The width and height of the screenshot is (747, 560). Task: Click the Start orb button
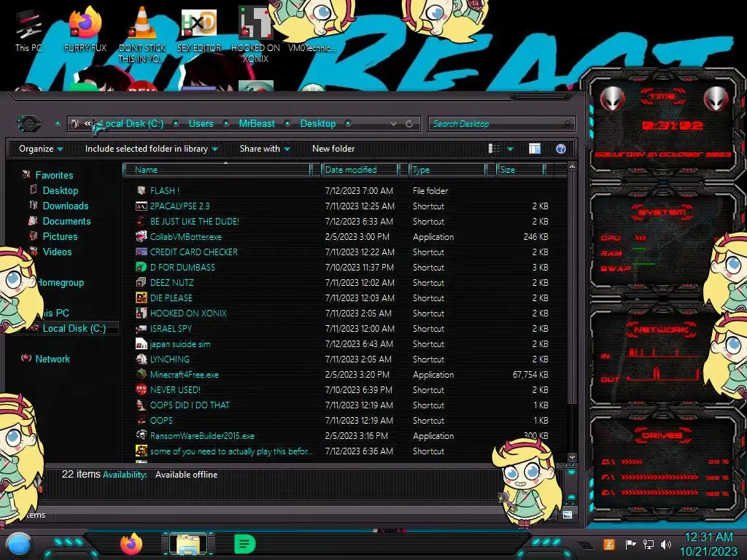(19, 545)
